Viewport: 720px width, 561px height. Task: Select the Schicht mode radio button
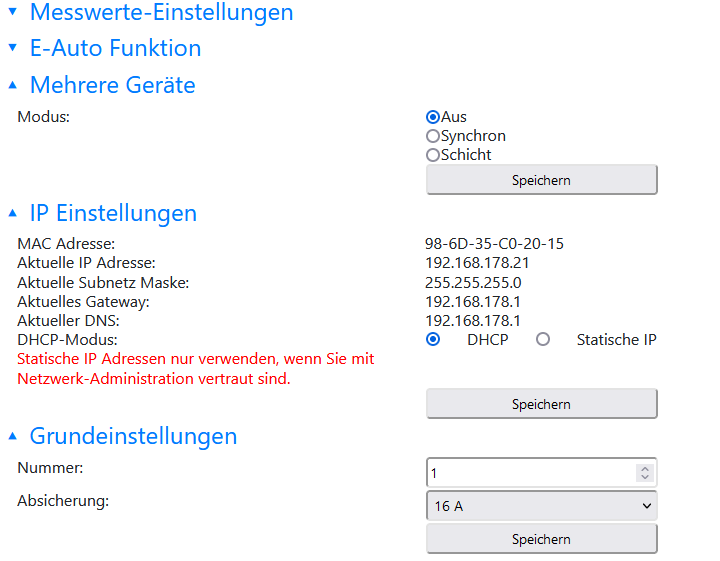(433, 155)
